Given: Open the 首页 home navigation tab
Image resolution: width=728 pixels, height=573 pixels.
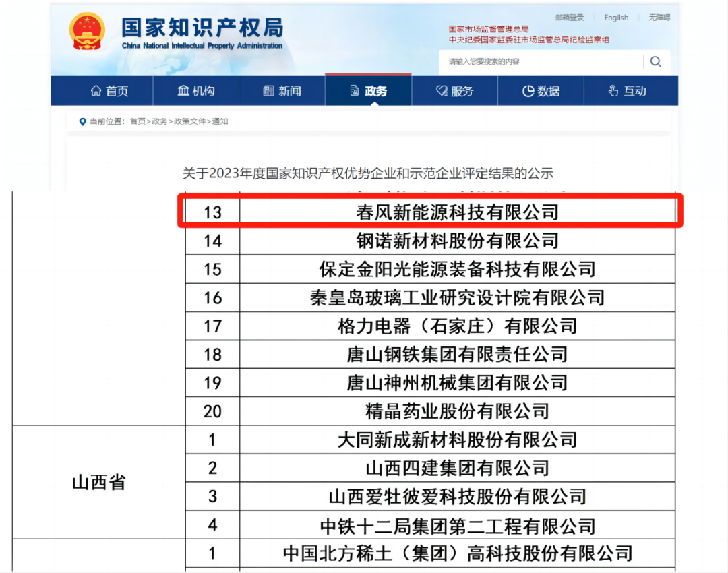Looking at the screenshot, I should click(x=109, y=91).
